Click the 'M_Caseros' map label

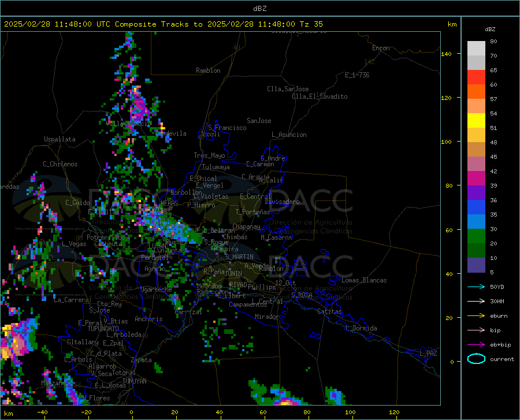click(276, 237)
